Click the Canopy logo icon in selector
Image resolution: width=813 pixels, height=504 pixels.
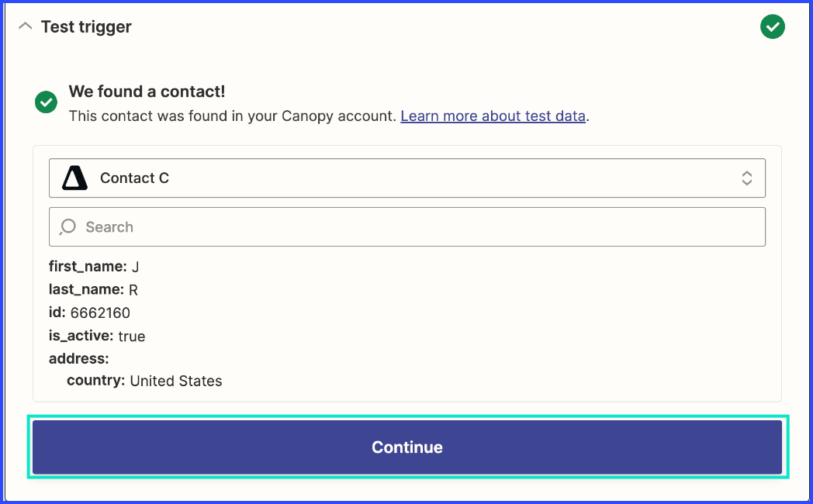click(74, 178)
